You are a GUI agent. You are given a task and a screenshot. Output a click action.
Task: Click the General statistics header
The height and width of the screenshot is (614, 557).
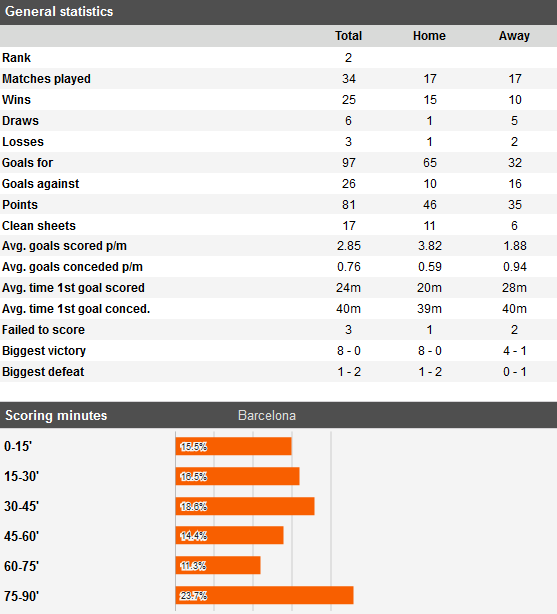pos(59,12)
